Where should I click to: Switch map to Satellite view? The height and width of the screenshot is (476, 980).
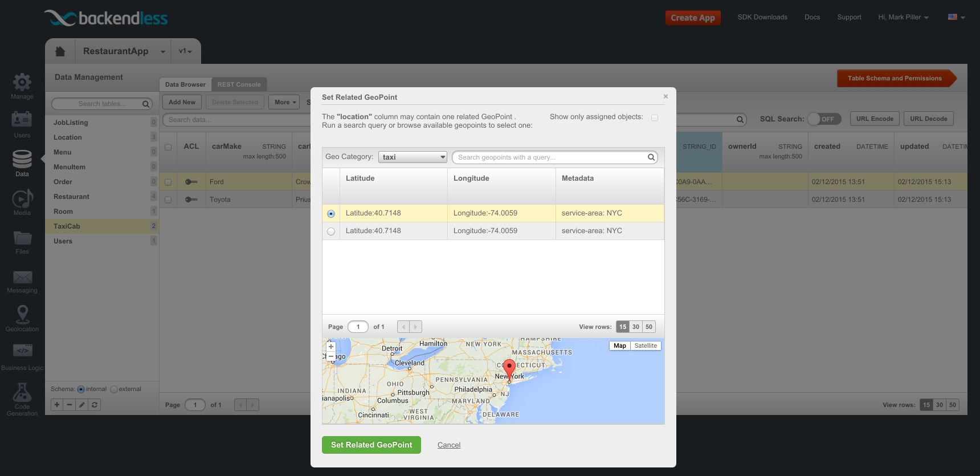[x=646, y=346]
